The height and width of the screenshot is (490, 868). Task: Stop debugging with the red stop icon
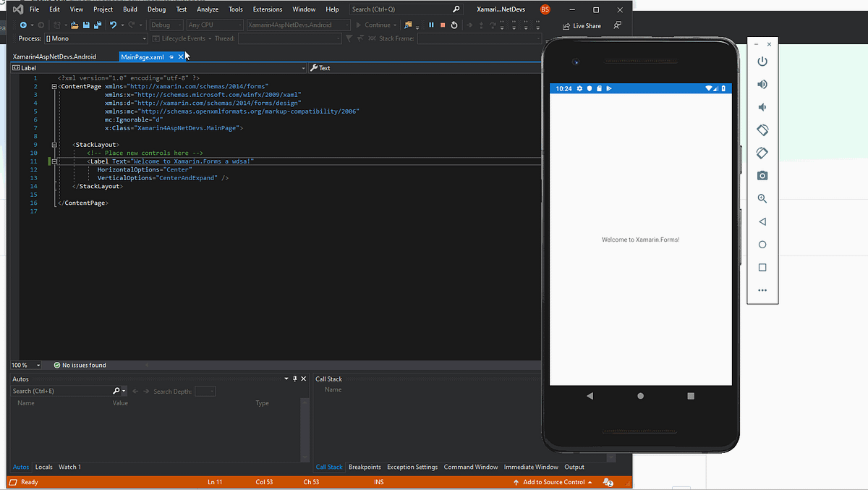[x=442, y=24]
